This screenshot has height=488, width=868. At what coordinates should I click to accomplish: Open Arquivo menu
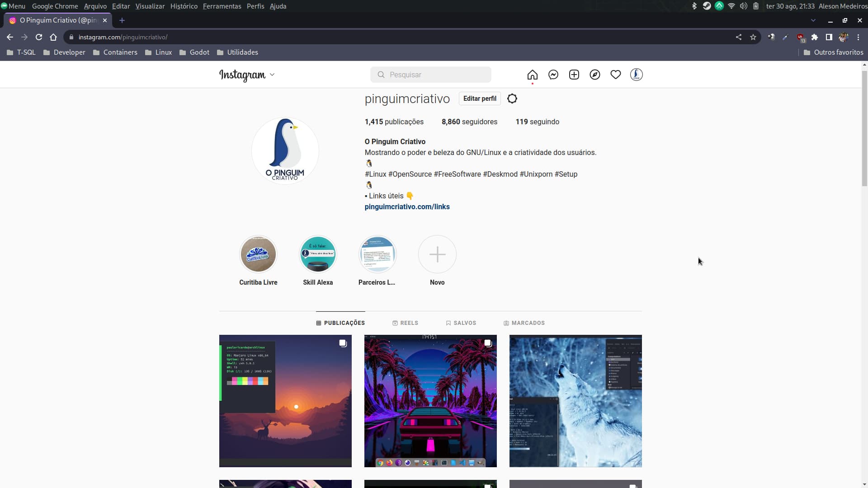pyautogui.click(x=95, y=6)
